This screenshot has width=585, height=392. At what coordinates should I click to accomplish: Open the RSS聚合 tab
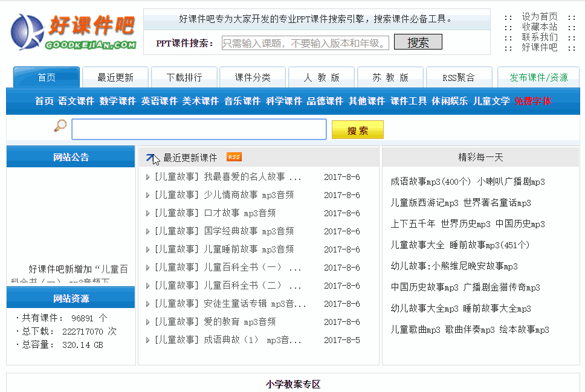point(459,77)
